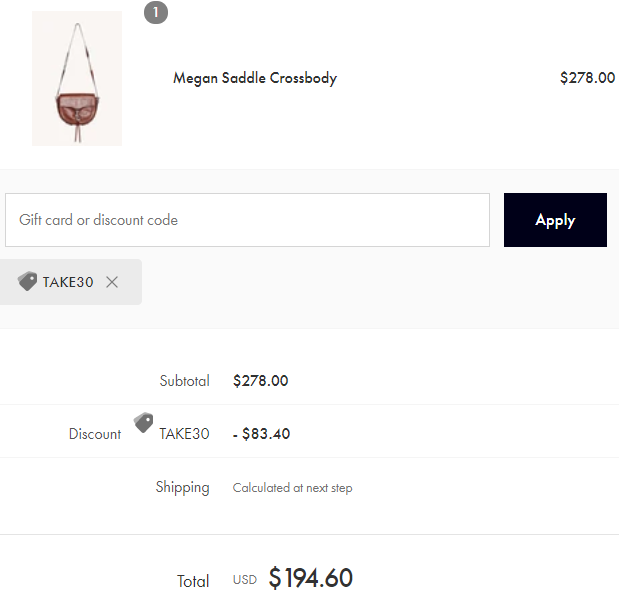Screen dimensions: 619x612
Task: Click the Apply discount button
Action: (x=555, y=220)
